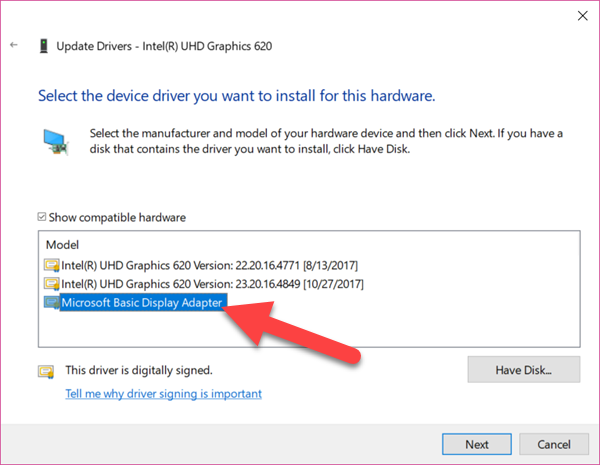Click the 'This driver is digitally signed' text
Screen dimensions: 600x465
click(x=139, y=370)
